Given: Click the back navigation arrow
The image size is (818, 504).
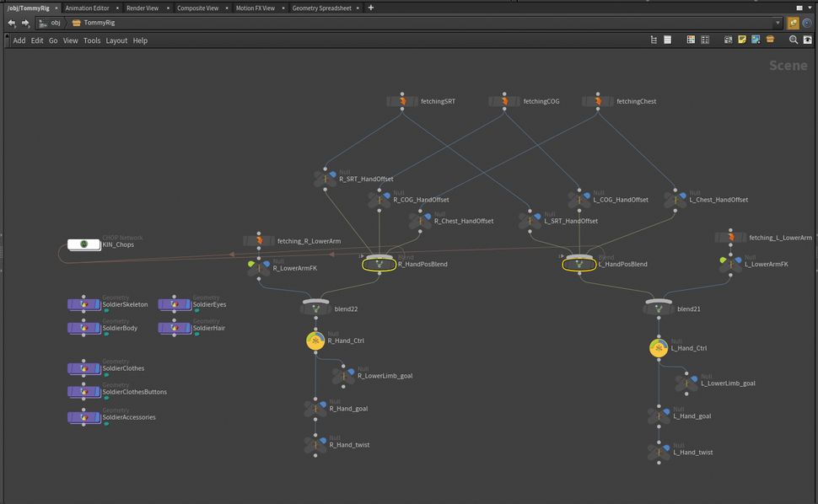Looking at the screenshot, I should [10, 23].
